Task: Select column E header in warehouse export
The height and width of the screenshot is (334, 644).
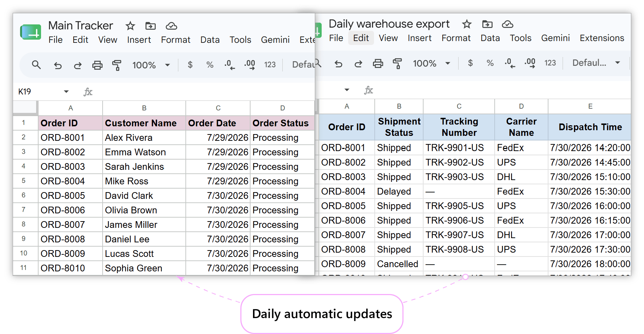Action: pos(590,106)
